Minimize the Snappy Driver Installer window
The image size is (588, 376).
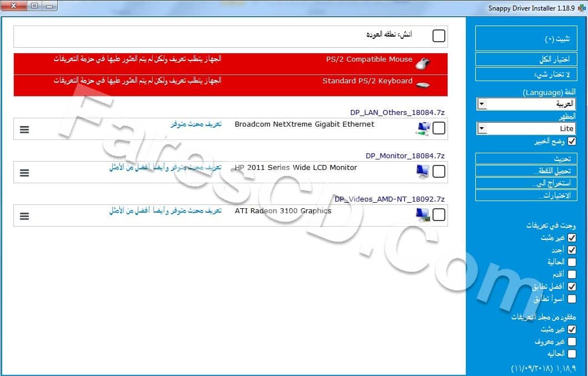[x=49, y=6]
